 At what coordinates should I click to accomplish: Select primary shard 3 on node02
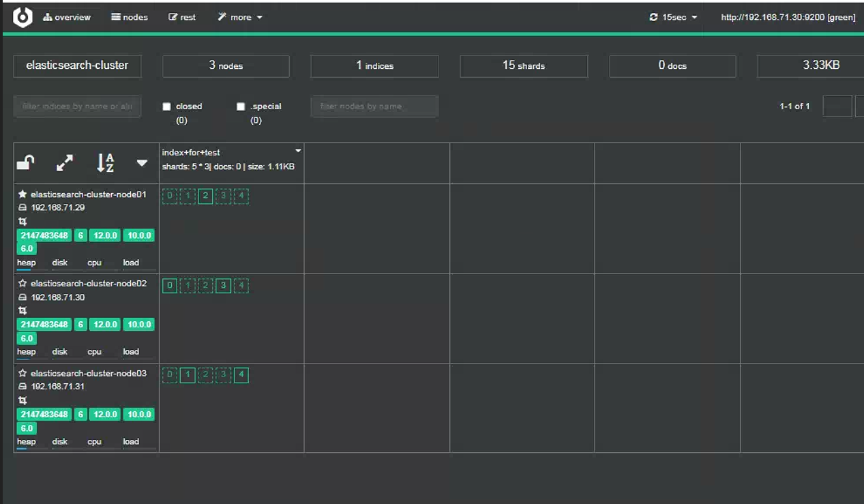point(223,285)
